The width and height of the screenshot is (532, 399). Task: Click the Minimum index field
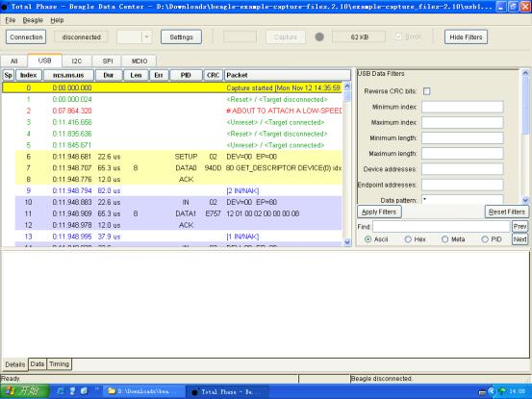click(462, 107)
